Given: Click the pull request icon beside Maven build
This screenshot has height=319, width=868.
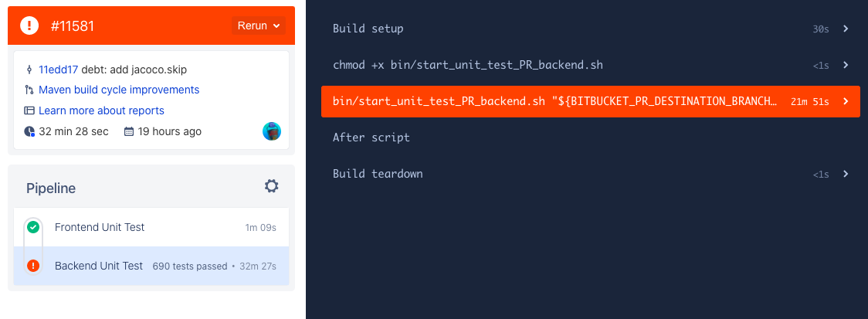Looking at the screenshot, I should pyautogui.click(x=29, y=90).
